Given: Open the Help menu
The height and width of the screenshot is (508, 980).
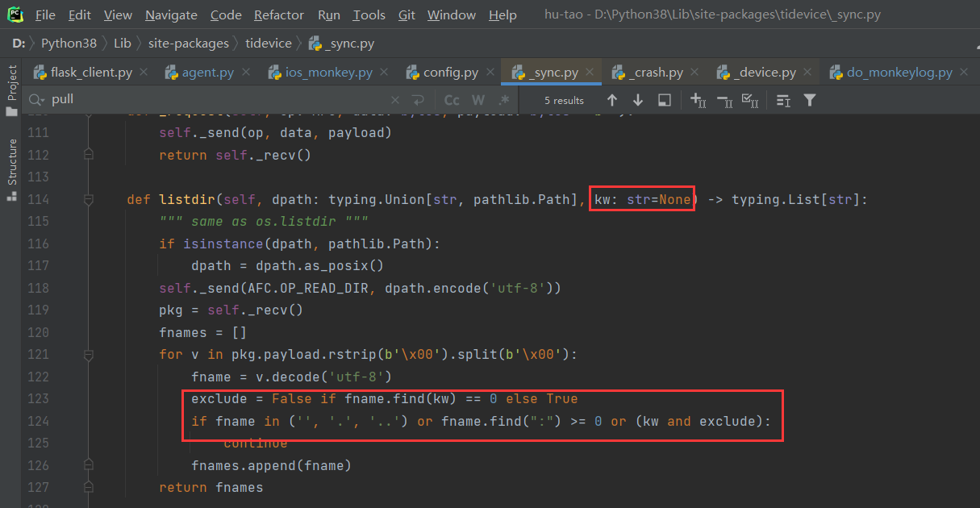Looking at the screenshot, I should click(503, 15).
